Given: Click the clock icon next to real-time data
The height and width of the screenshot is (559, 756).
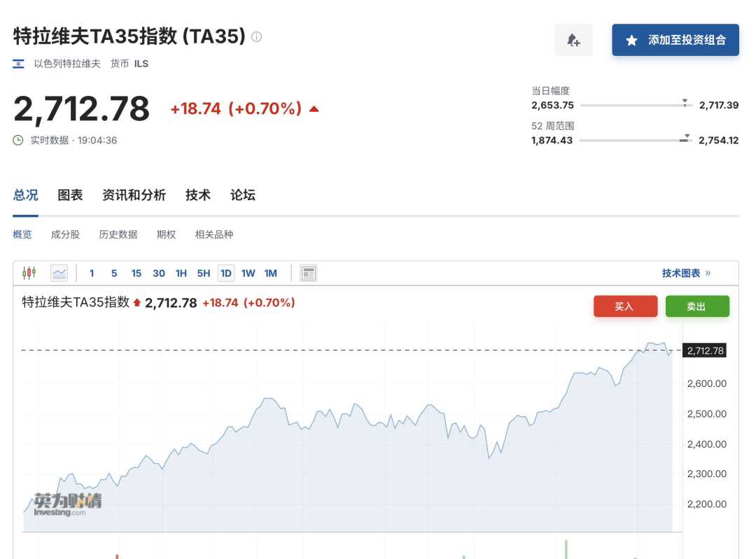Looking at the screenshot, I should coord(18,140).
